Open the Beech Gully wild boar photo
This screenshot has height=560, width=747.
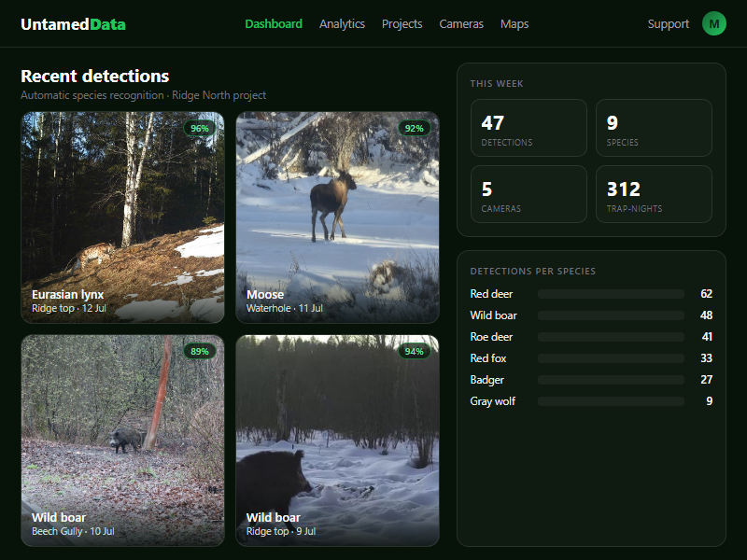[x=122, y=441]
